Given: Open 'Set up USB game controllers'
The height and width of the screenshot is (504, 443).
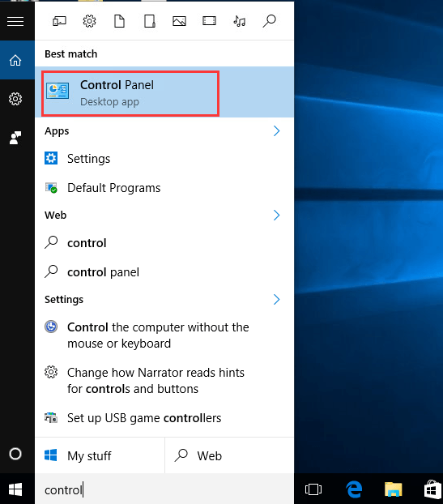Looking at the screenshot, I should (164, 418).
